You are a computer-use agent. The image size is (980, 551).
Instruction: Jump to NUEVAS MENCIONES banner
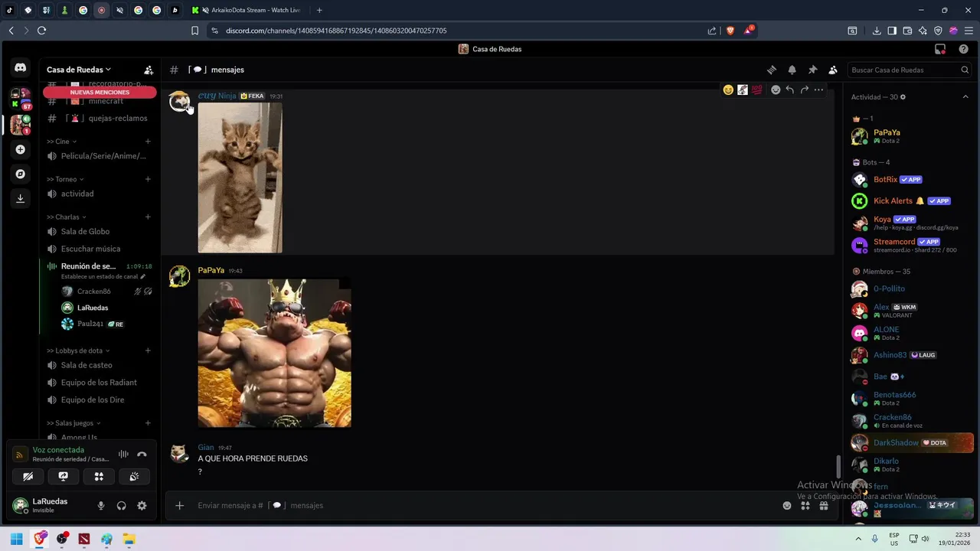(x=100, y=93)
